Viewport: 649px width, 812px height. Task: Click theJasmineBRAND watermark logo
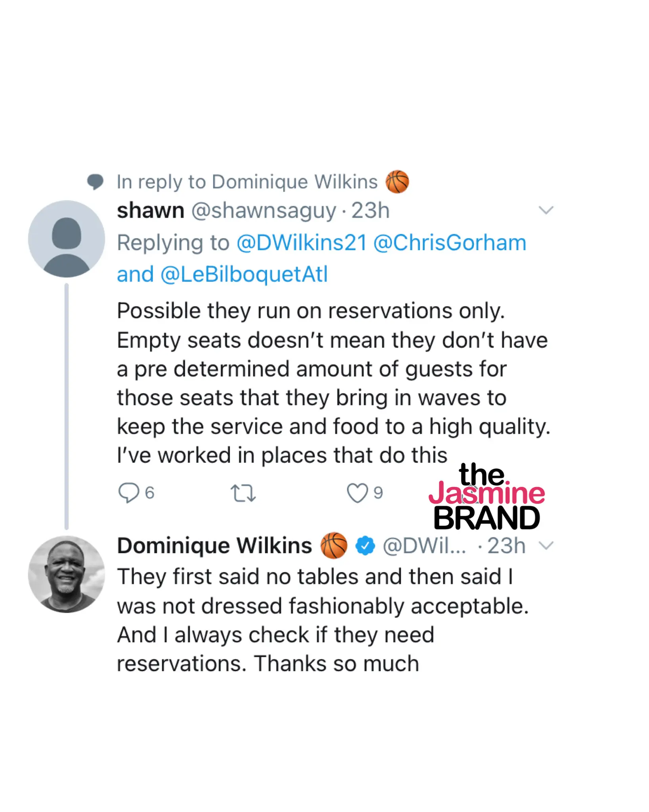(487, 497)
